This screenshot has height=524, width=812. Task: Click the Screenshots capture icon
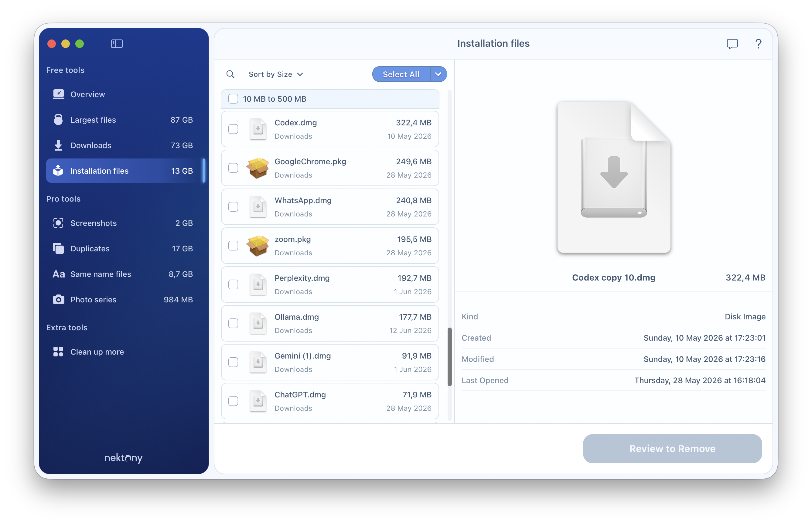point(58,223)
